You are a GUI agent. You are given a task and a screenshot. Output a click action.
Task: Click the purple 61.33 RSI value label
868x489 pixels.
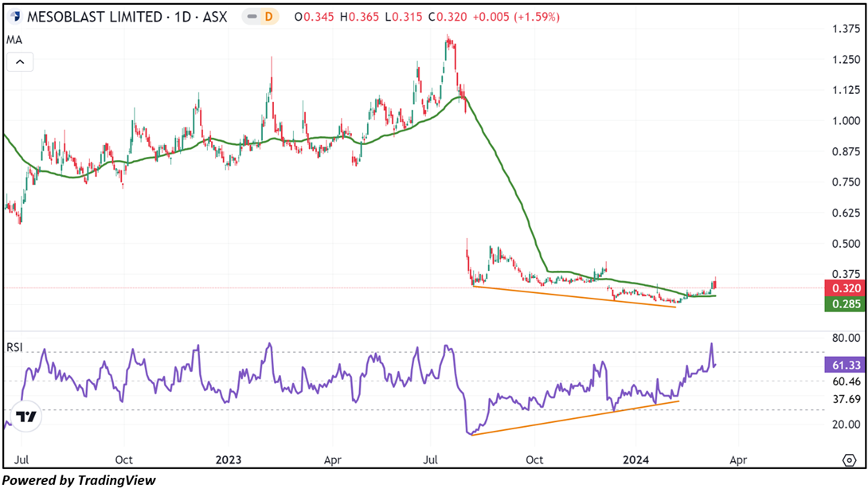(846, 365)
